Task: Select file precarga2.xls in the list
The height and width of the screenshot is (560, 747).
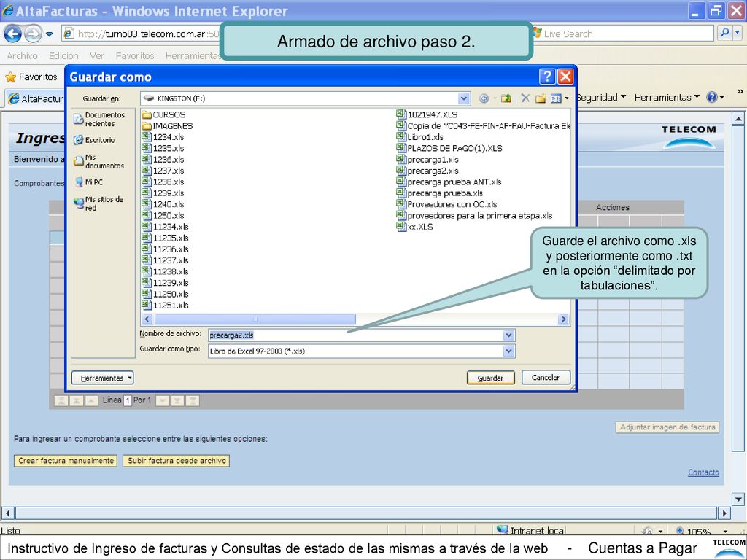Action: (x=427, y=171)
